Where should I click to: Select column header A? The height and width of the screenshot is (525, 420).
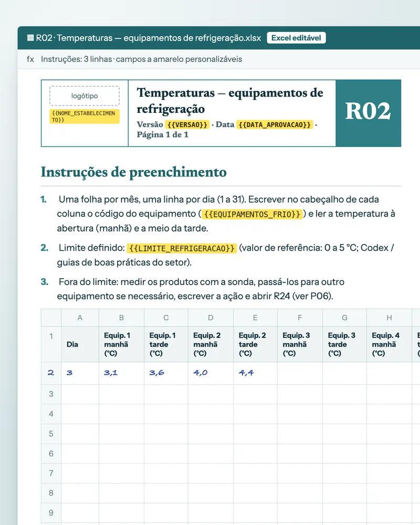[80, 318]
